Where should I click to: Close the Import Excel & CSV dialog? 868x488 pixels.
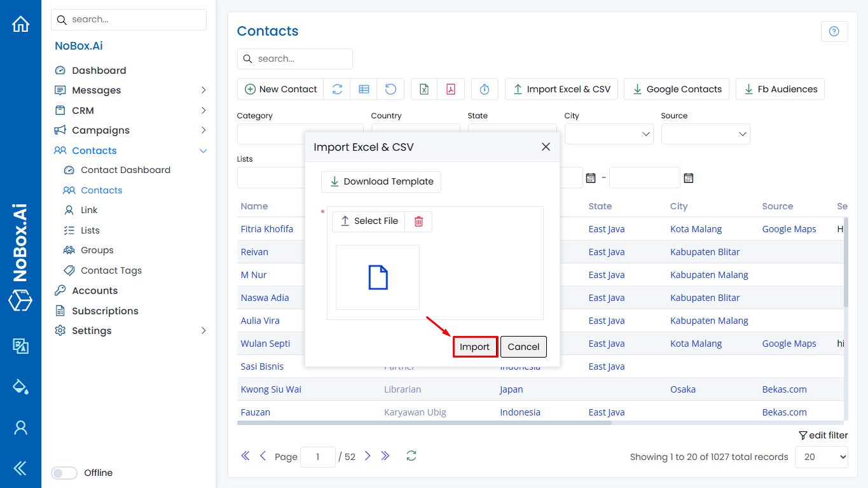(546, 147)
